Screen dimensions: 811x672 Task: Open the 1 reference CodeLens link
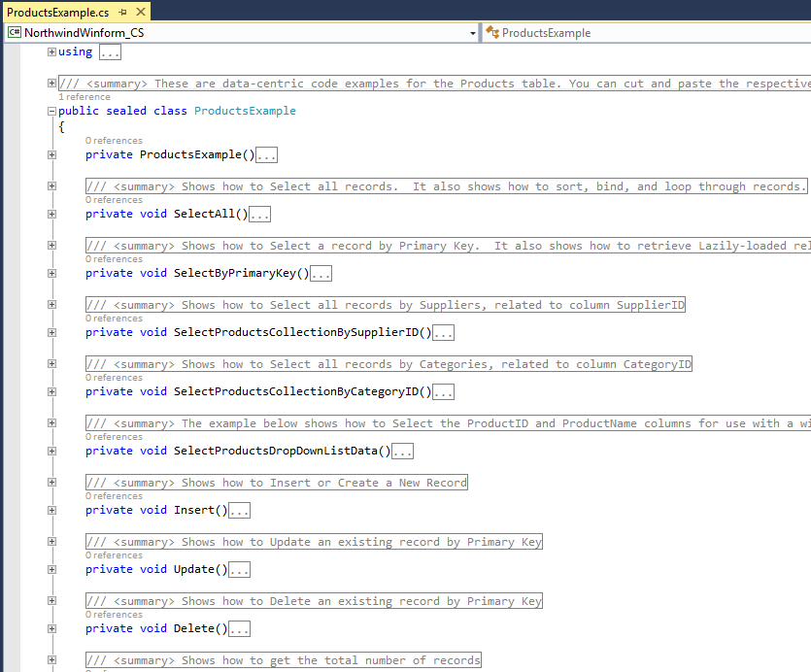[84, 97]
